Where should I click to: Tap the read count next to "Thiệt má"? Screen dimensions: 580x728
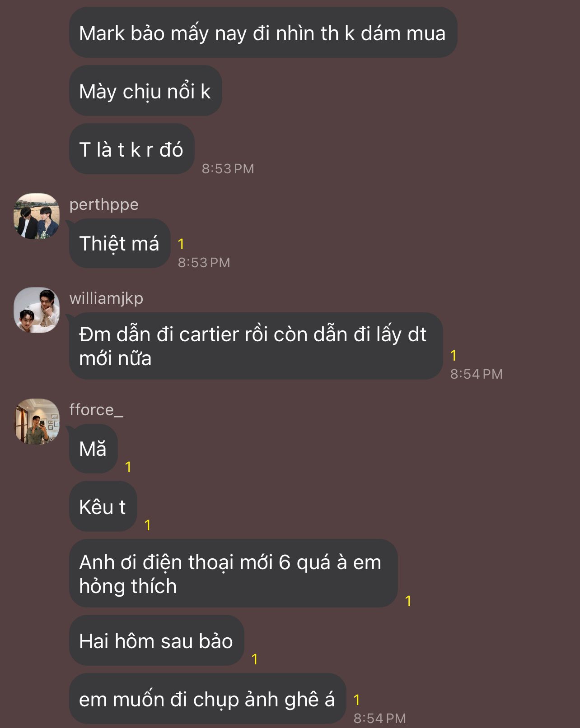(181, 244)
